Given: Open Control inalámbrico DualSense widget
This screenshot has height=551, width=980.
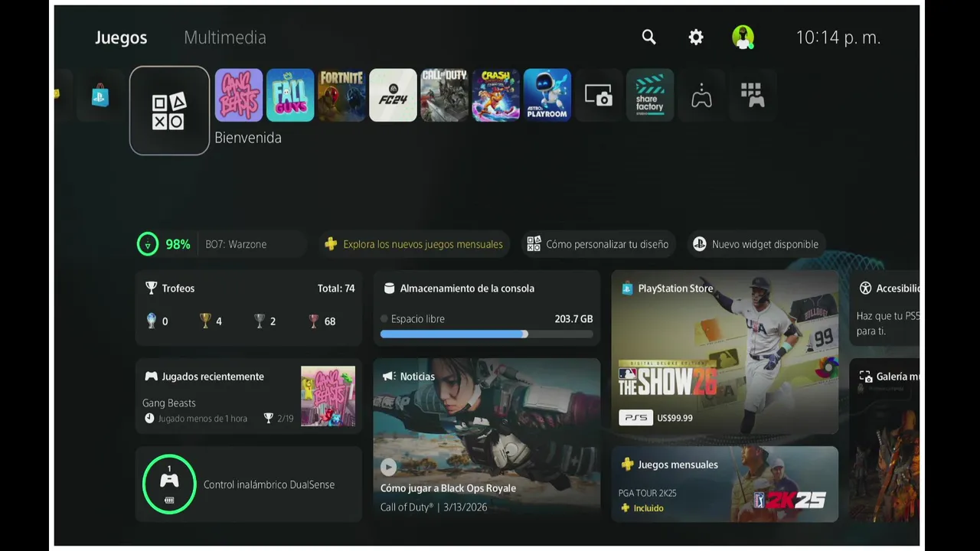Looking at the screenshot, I should point(249,484).
